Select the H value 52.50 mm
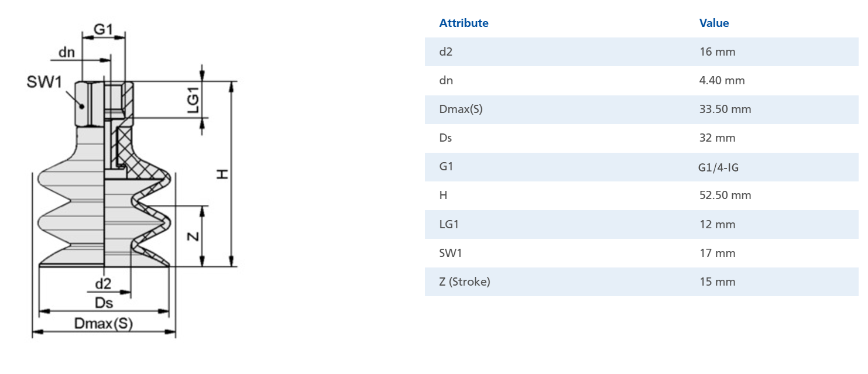The image size is (868, 374). coord(725,195)
